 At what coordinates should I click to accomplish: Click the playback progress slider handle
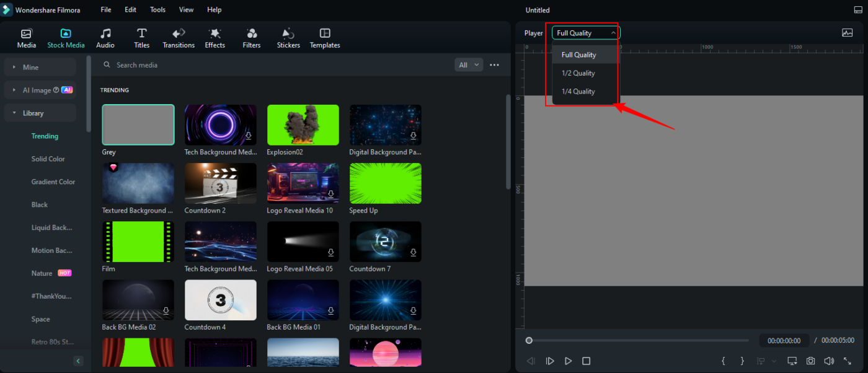point(529,340)
